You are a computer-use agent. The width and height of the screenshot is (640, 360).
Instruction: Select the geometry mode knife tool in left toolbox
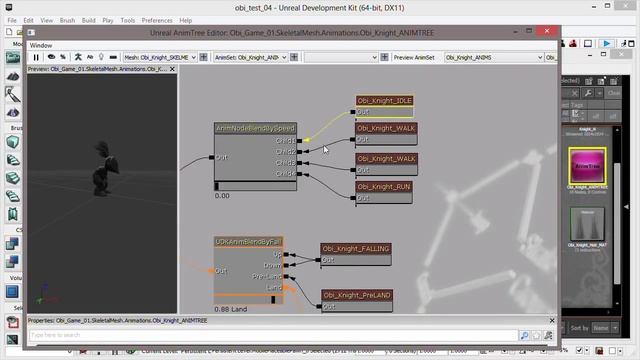pos(13,94)
